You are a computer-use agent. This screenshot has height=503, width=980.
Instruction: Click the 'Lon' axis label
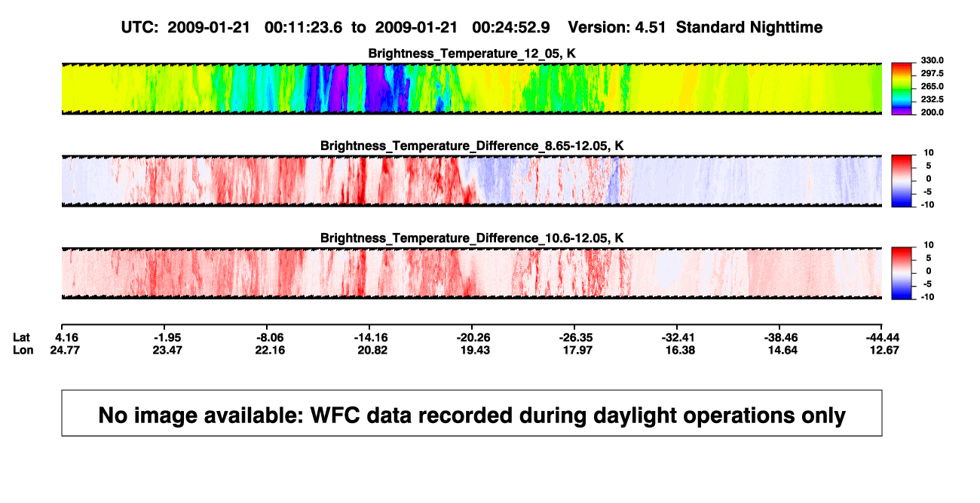pyautogui.click(x=23, y=350)
